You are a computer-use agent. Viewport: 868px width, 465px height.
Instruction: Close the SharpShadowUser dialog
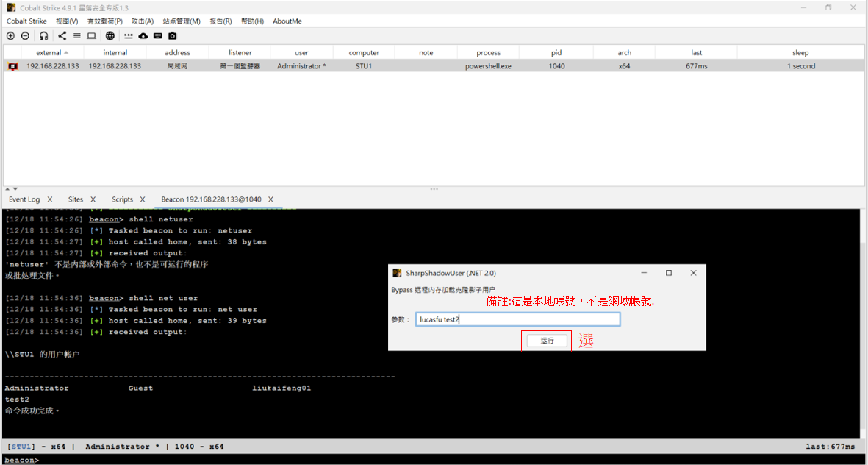click(693, 273)
